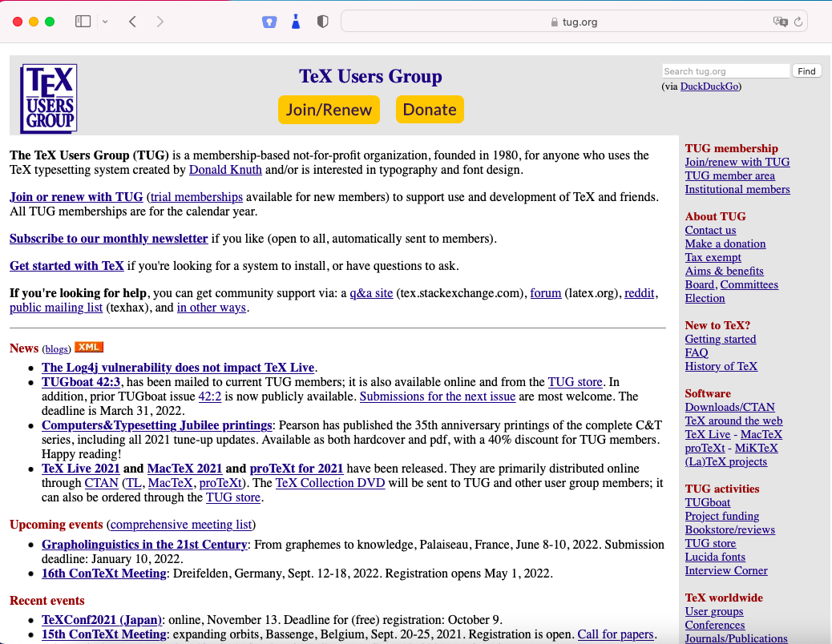The image size is (832, 644).
Task: Click the translate page icon
Action: tap(780, 22)
